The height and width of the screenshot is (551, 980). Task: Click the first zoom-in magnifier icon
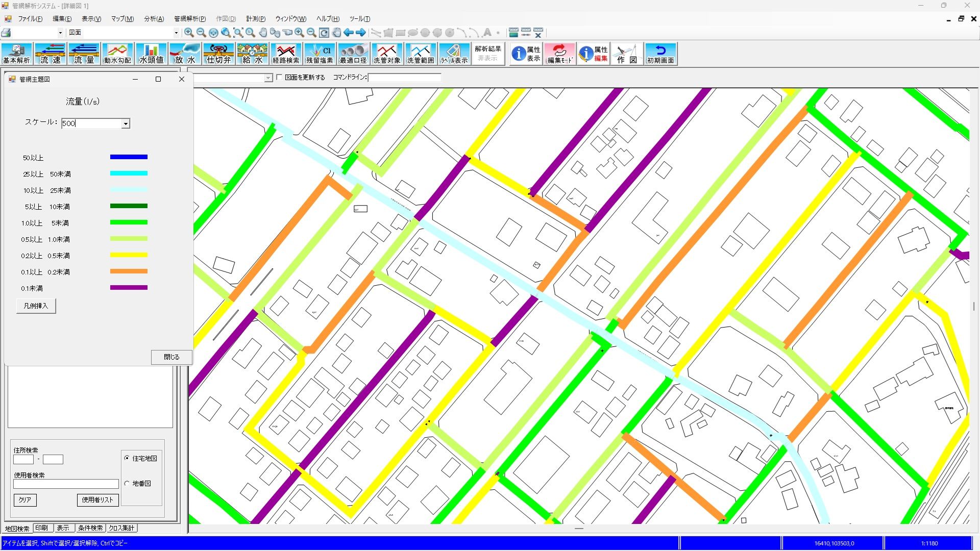click(x=189, y=33)
